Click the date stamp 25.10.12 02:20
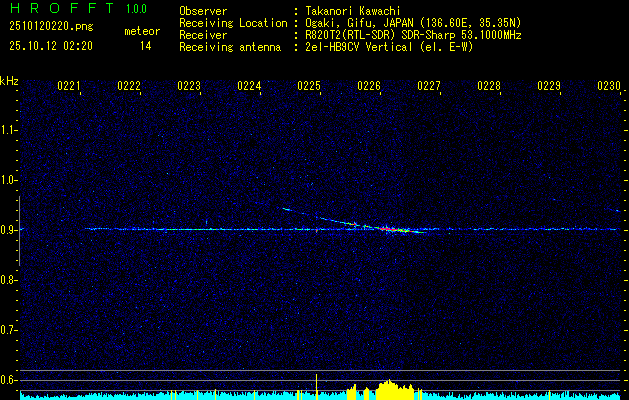Image resolution: width=629 pixels, height=400 pixels. [51, 46]
